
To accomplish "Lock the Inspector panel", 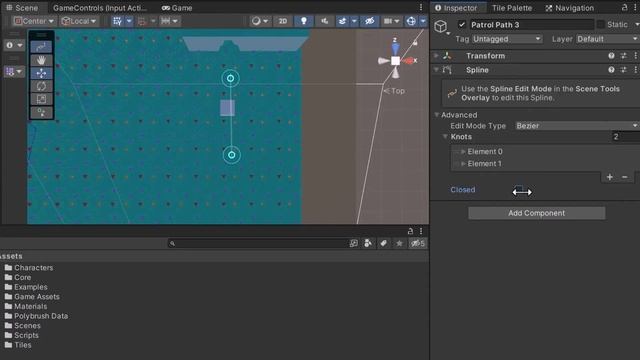I will (624, 7).
